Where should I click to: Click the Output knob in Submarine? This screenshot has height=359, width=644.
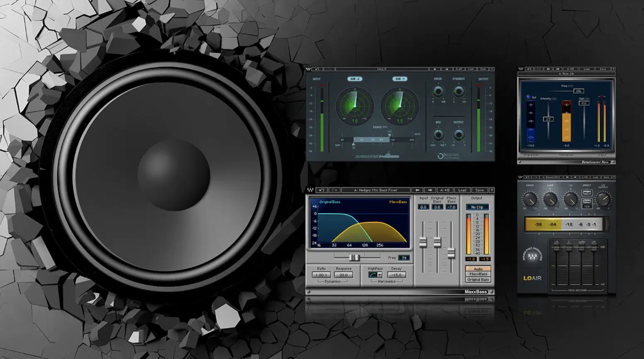pyautogui.click(x=459, y=135)
